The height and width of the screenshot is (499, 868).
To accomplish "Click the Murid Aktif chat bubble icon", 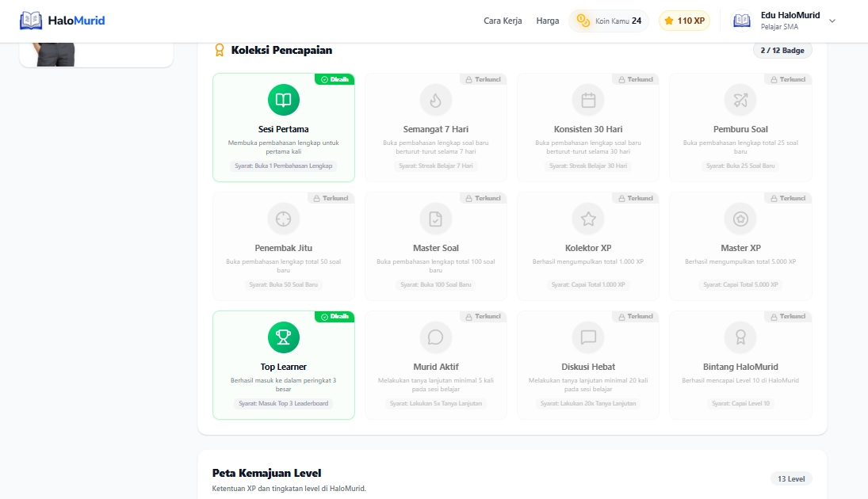I will tap(436, 337).
